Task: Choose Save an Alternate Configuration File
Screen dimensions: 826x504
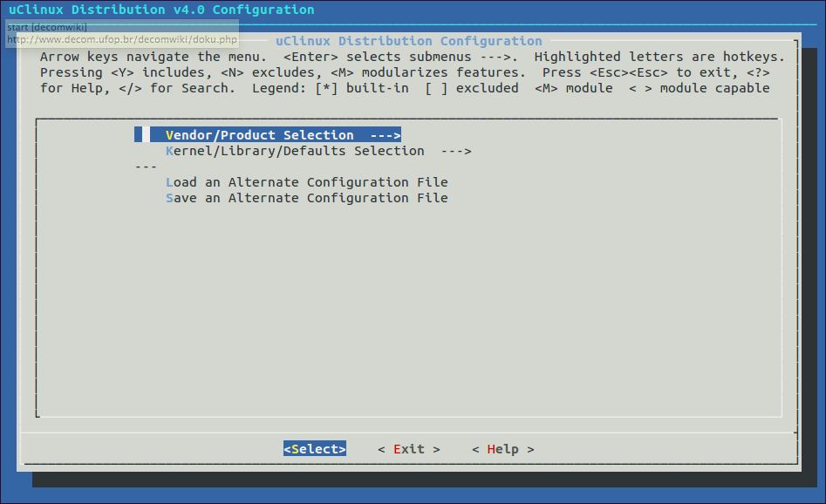Action: 307,198
